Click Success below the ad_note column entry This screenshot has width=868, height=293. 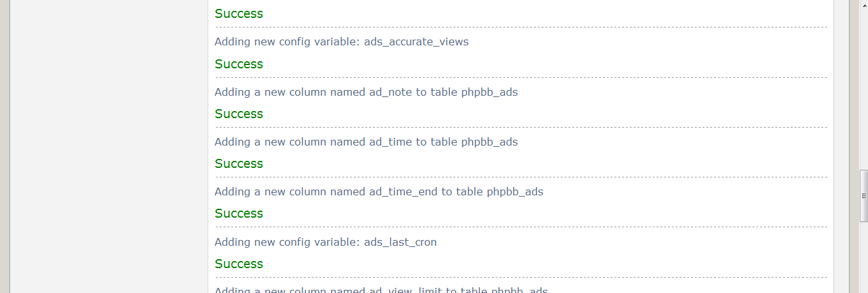coord(239,114)
